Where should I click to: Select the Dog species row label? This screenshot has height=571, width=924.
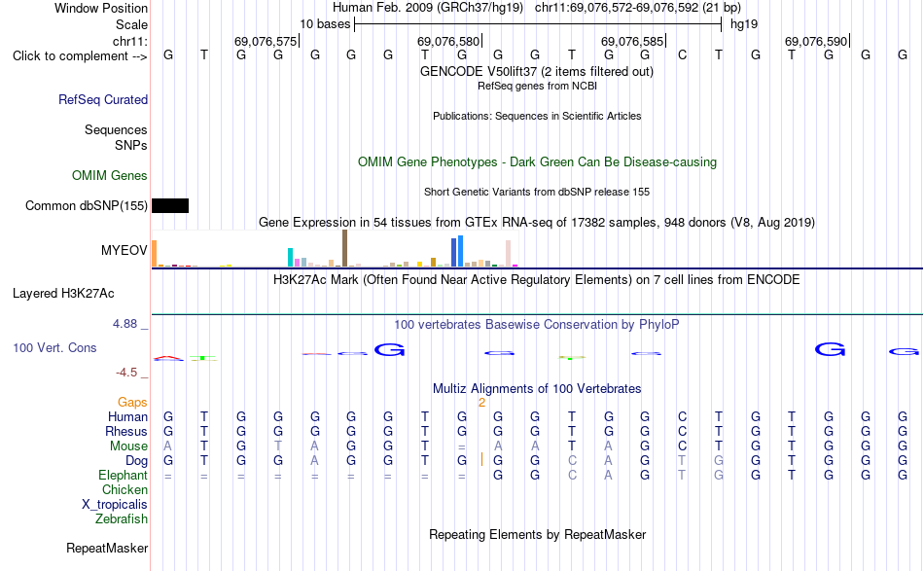tap(137, 461)
